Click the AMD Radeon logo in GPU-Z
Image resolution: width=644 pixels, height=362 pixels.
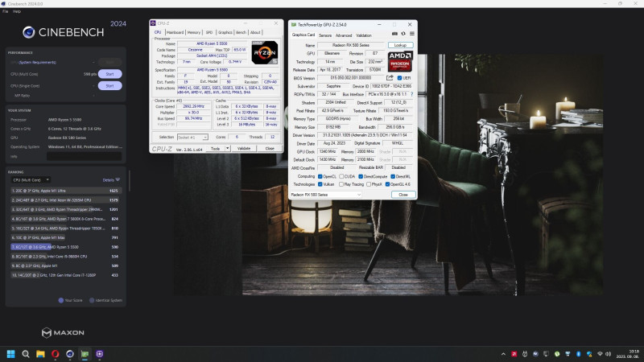pos(399,61)
